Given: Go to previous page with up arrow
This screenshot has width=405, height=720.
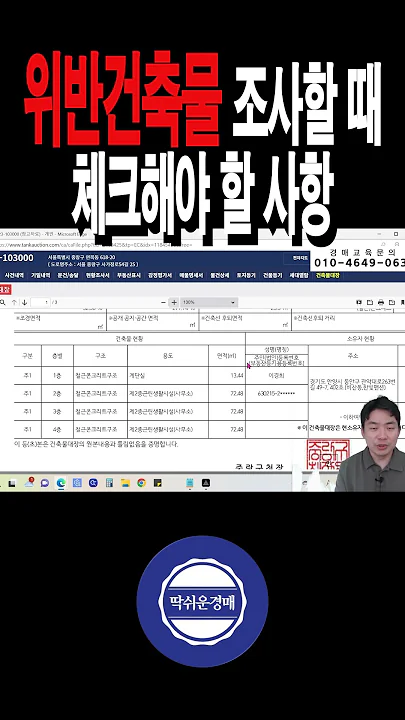Looking at the screenshot, I should tap(14, 302).
